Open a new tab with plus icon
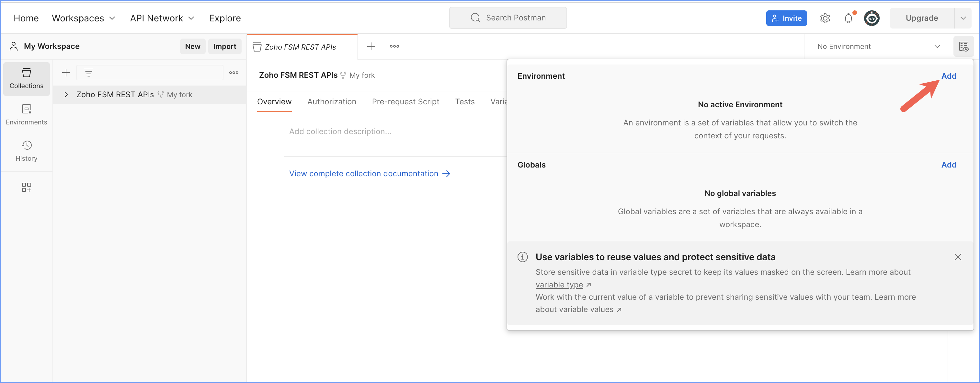The width and height of the screenshot is (980, 383). click(x=371, y=46)
